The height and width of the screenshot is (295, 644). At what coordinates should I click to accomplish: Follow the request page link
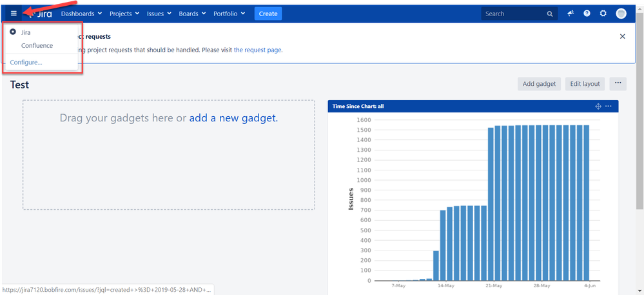coord(257,50)
